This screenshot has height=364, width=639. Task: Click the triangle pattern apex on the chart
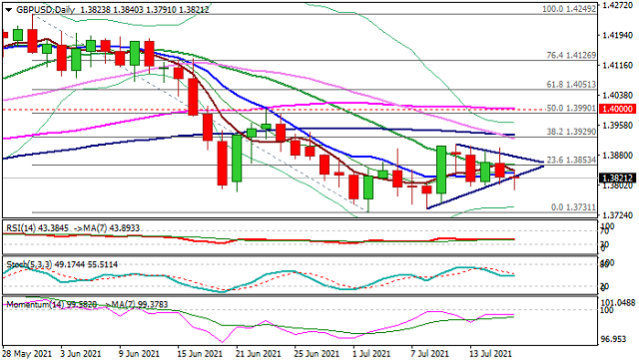543,165
